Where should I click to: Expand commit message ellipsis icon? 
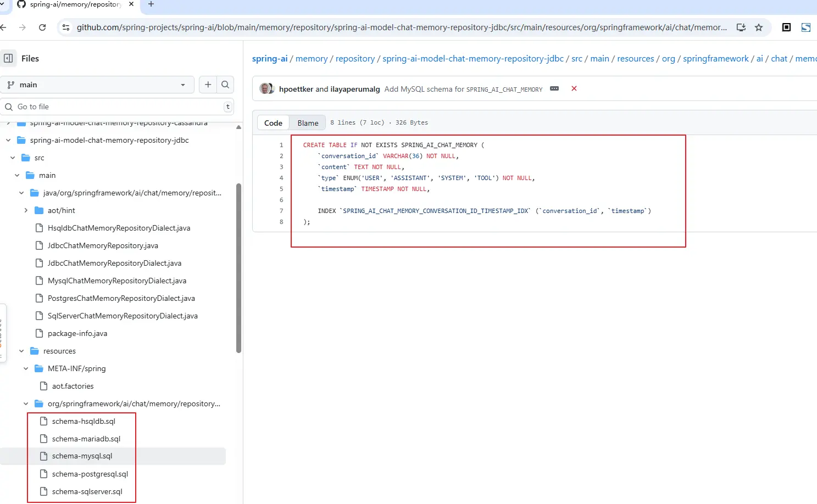pyautogui.click(x=554, y=88)
